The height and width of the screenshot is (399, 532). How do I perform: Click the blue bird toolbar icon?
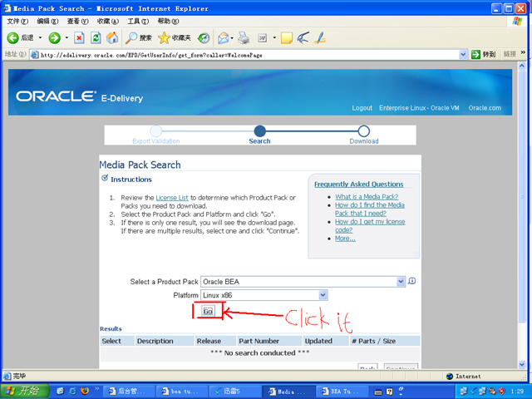click(x=303, y=37)
